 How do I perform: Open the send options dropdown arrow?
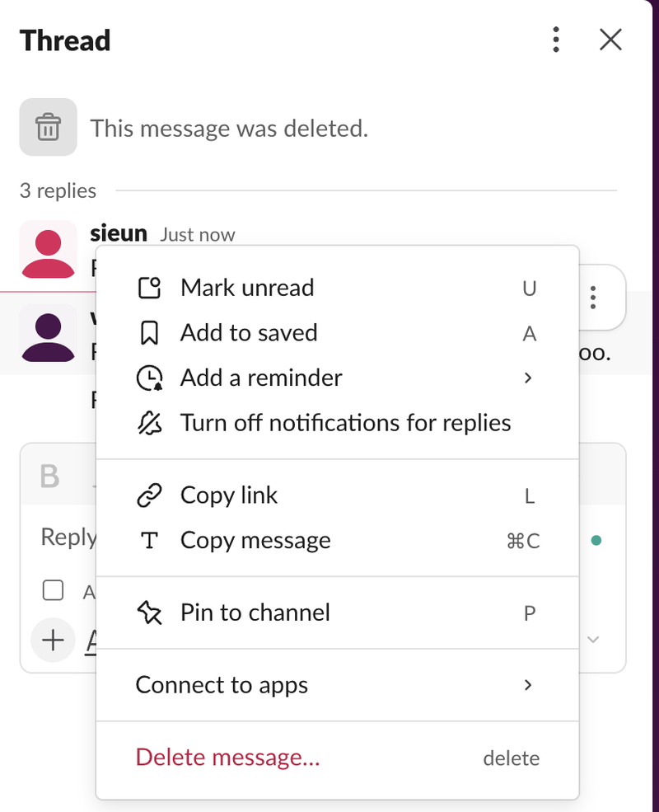(x=593, y=640)
